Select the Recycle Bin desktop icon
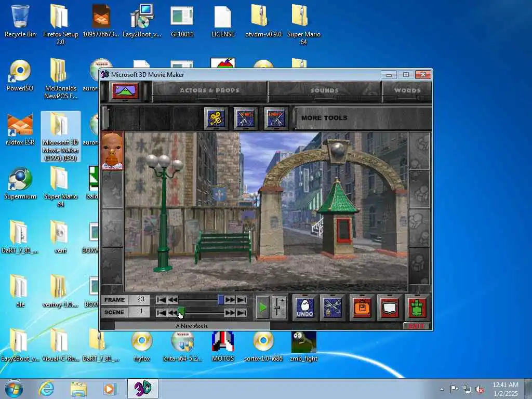The width and height of the screenshot is (532, 399). tap(20, 21)
